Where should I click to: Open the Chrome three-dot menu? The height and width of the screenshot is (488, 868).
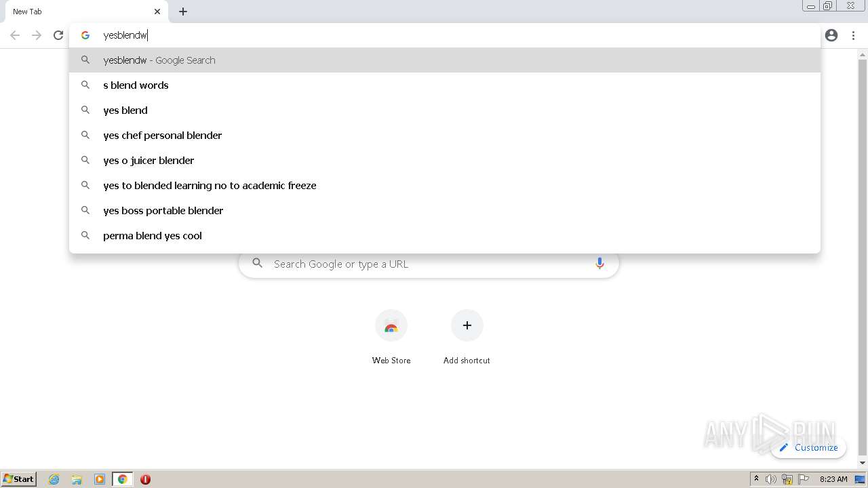click(853, 35)
